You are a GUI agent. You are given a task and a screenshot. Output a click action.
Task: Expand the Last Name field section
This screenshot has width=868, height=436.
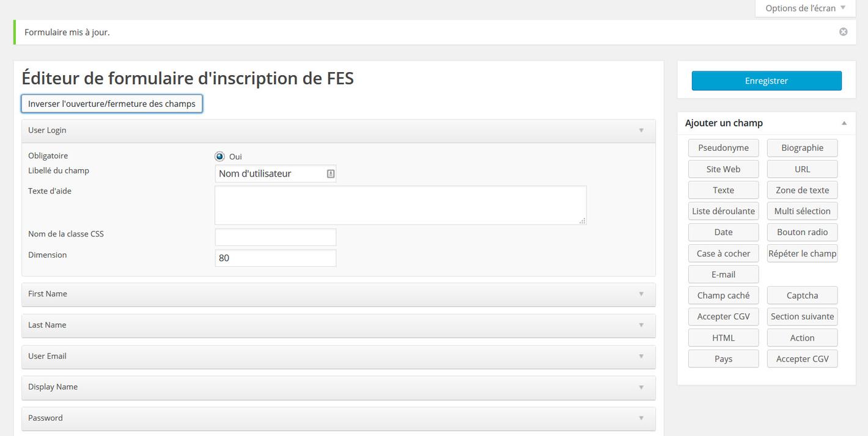pyautogui.click(x=641, y=325)
